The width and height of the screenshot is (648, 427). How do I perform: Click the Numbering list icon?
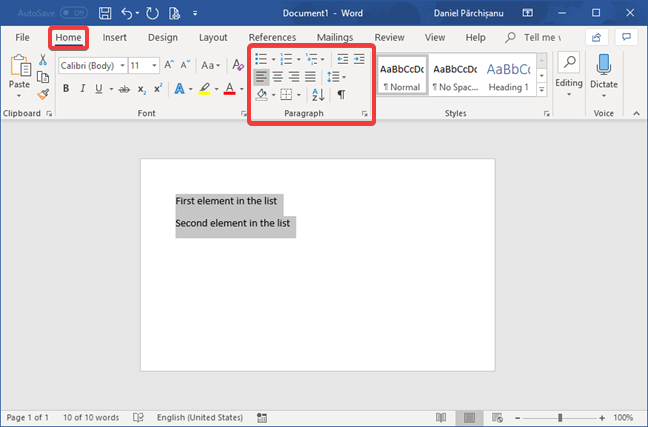point(286,59)
